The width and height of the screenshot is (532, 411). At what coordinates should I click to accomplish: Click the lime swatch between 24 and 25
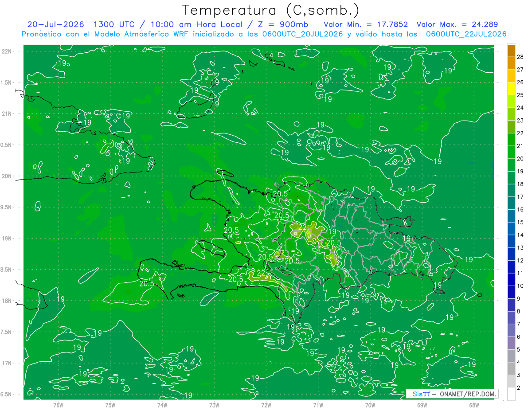click(x=511, y=101)
